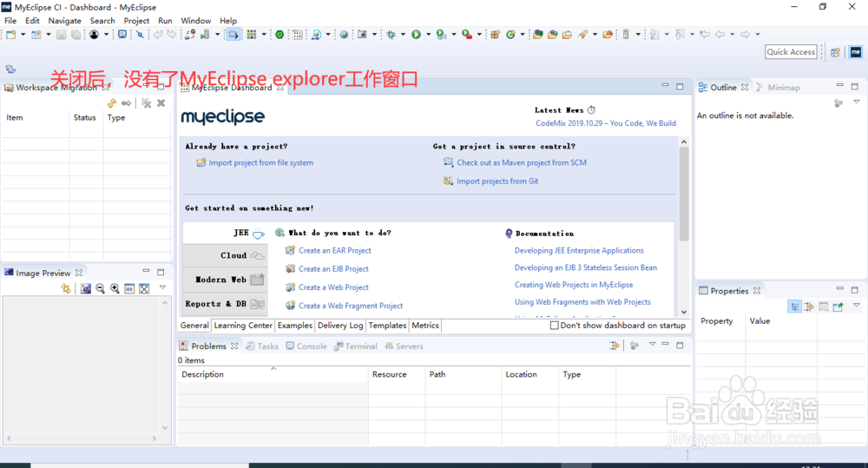The image size is (868, 468).
Task: Click Last Edit Location arrow icon
Action: coord(705,35)
